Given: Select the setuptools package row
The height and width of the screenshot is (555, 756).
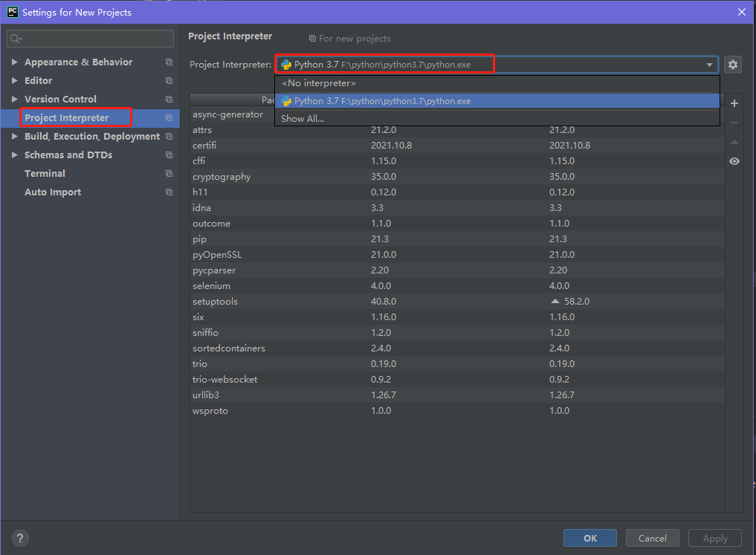Looking at the screenshot, I should tap(457, 302).
